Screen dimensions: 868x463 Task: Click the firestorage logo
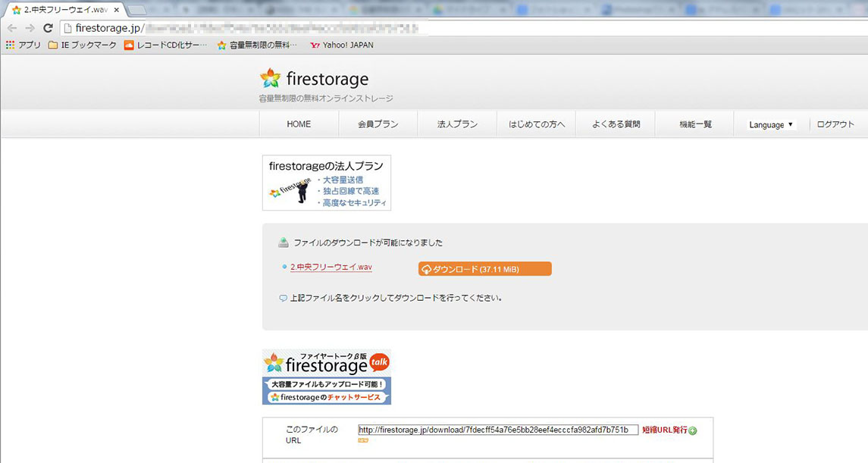click(x=315, y=79)
